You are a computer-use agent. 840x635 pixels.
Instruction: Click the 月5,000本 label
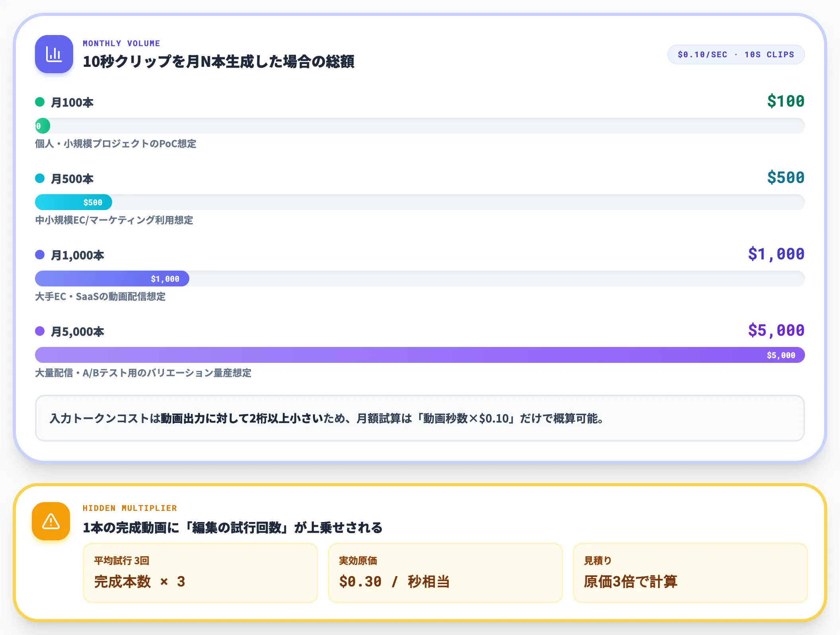pos(78,331)
